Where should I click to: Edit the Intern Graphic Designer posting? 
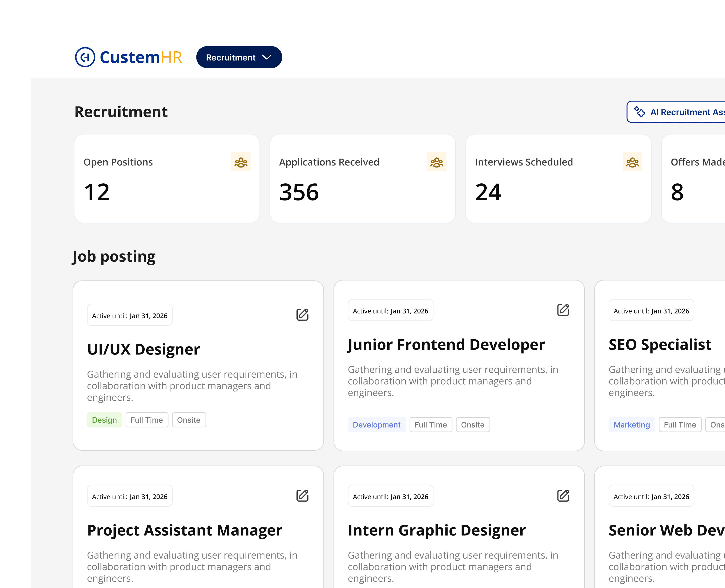(x=563, y=495)
